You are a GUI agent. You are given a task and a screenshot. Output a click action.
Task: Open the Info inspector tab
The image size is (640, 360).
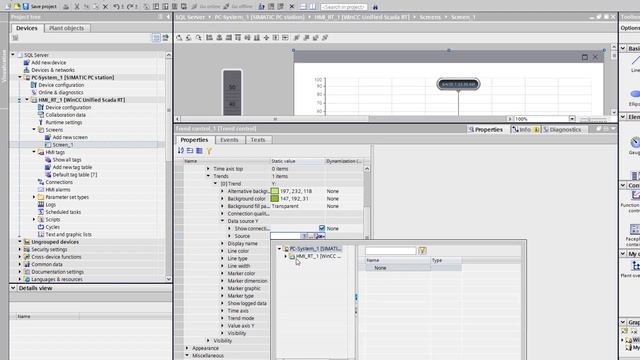tap(524, 129)
